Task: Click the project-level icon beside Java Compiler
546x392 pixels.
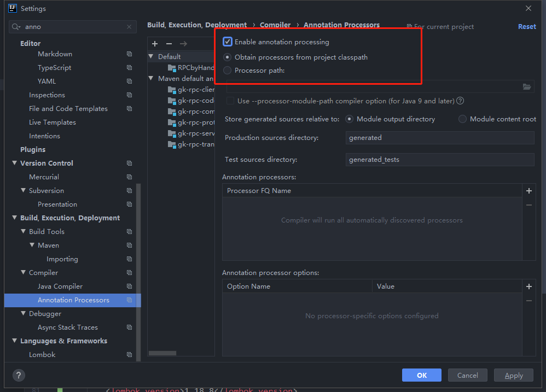Action: tap(130, 286)
